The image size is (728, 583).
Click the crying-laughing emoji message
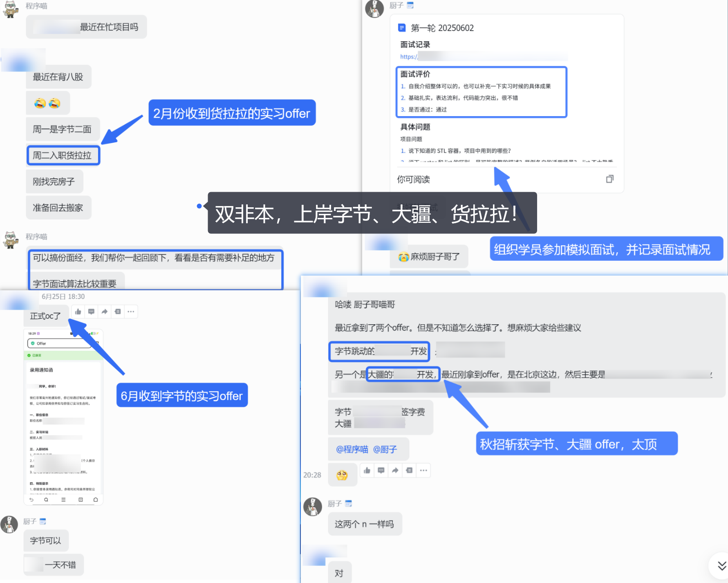48,103
